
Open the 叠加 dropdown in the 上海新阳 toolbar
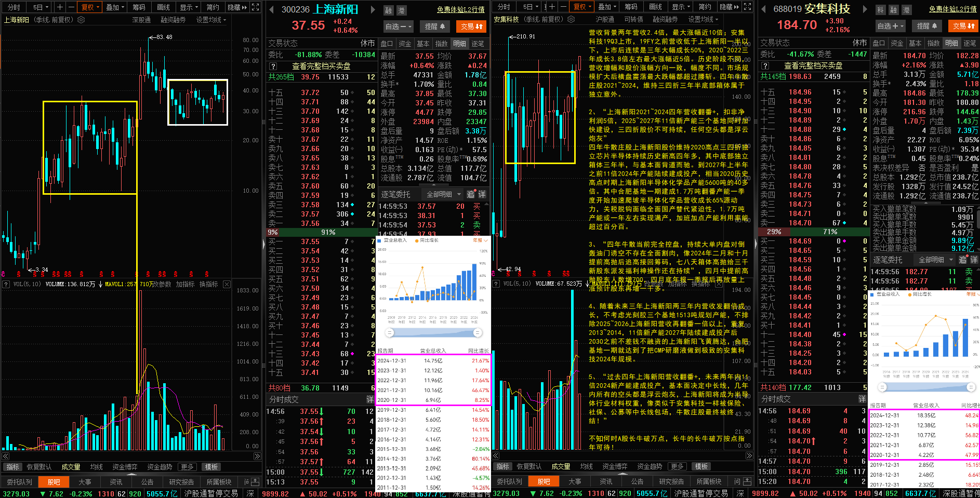point(115,7)
